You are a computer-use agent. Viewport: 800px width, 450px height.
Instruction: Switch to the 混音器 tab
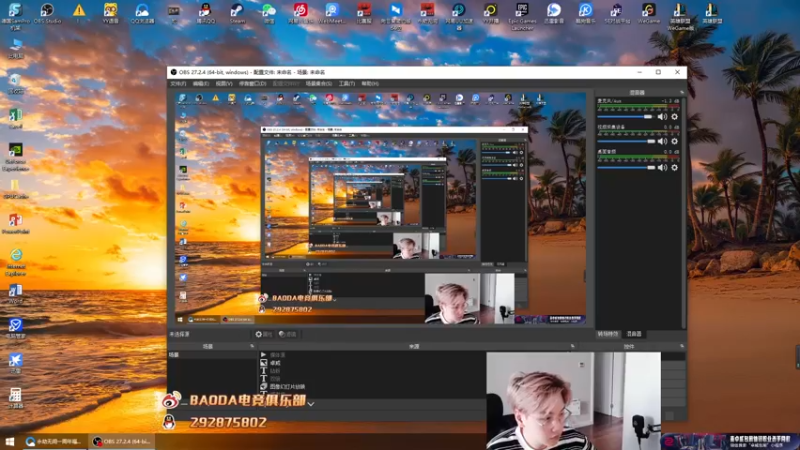tap(634, 334)
